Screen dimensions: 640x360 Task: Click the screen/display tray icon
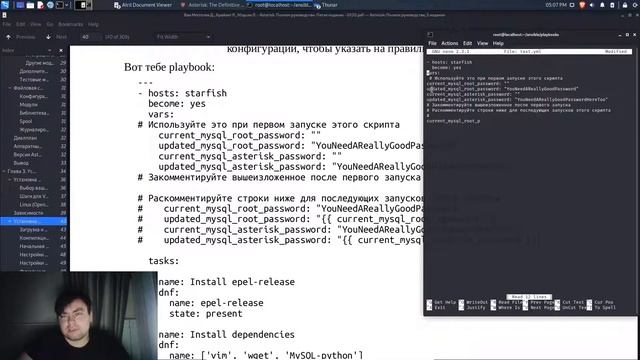572,5
